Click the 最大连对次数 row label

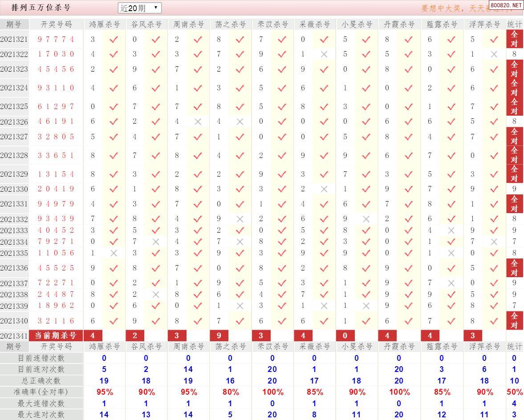tap(41, 415)
